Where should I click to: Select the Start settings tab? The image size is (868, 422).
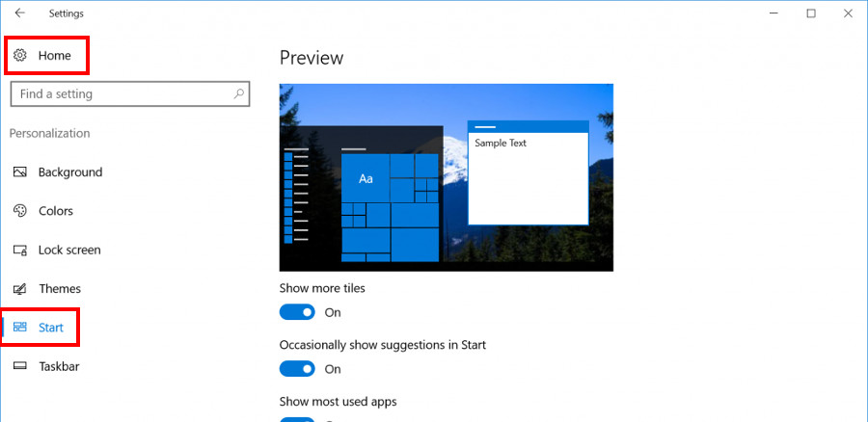[51, 328]
